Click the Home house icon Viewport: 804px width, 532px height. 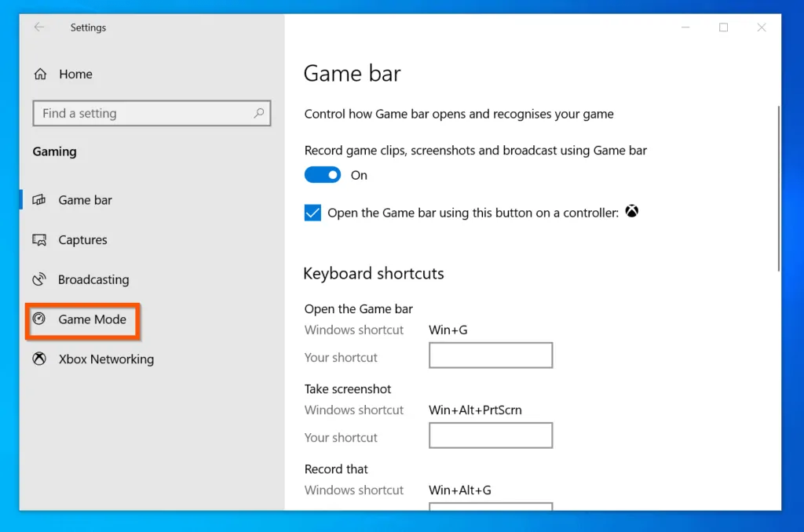[39, 74]
